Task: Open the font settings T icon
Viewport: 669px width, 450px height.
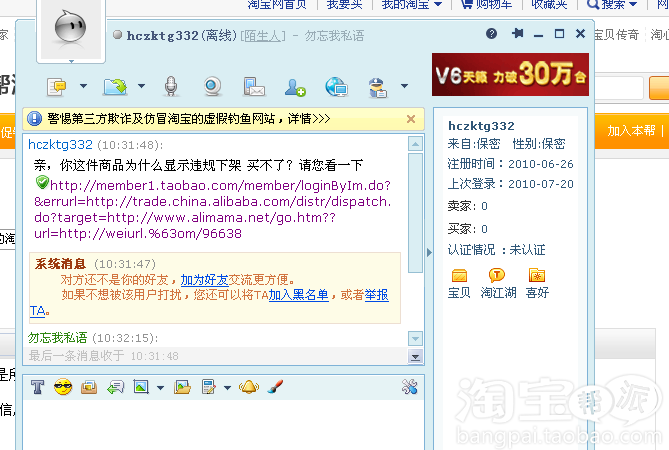Action: click(x=38, y=386)
